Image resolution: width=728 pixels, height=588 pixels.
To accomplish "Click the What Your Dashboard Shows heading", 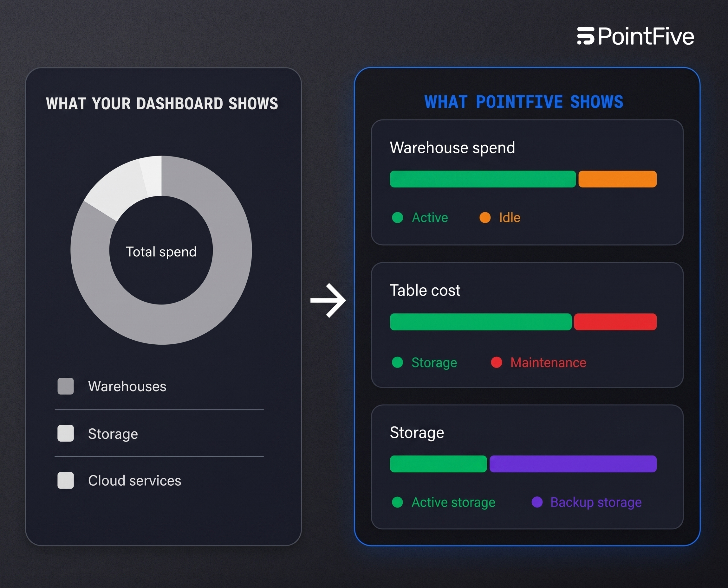I will [x=162, y=104].
